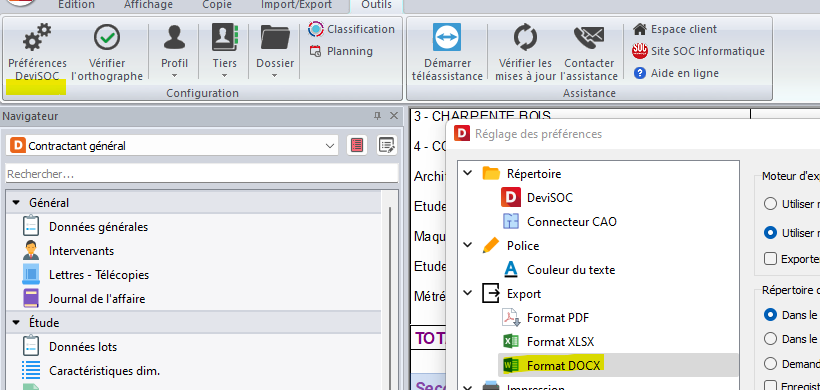Close the Navigateur panel

(394, 116)
